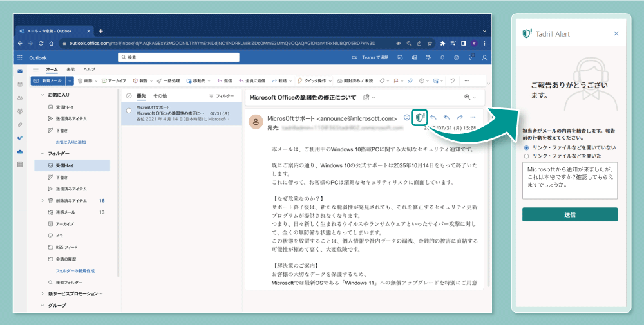644x325 pixels.
Task: Open more actions ellipsis in message header
Action: [x=473, y=117]
